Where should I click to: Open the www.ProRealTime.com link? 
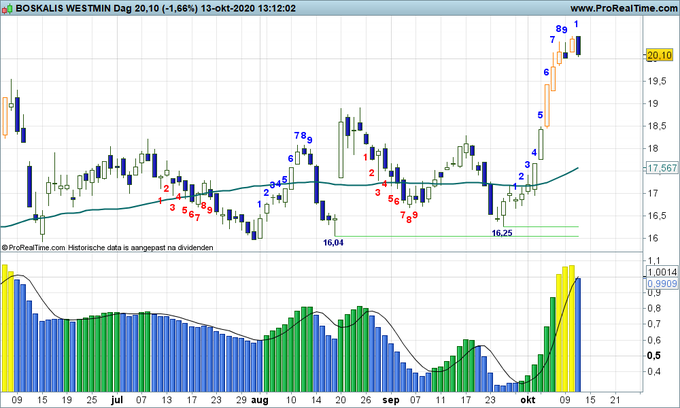(x=624, y=8)
